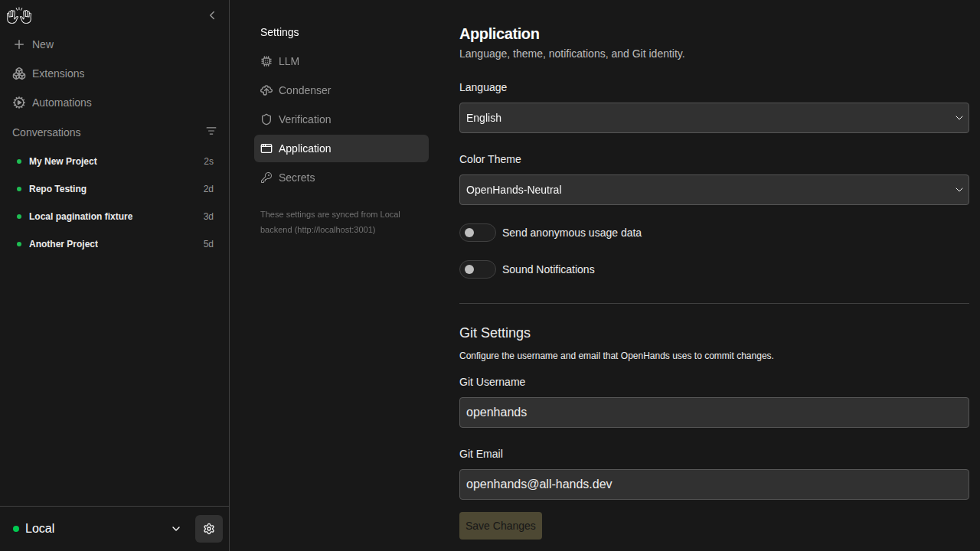Click the Condenser cloud icon
The width and height of the screenshot is (980, 551).
[266, 90]
